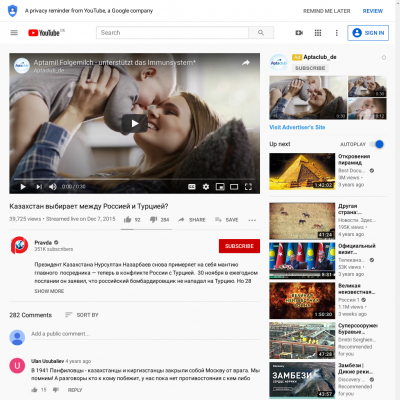Go to YouTube home via logo

point(44,33)
